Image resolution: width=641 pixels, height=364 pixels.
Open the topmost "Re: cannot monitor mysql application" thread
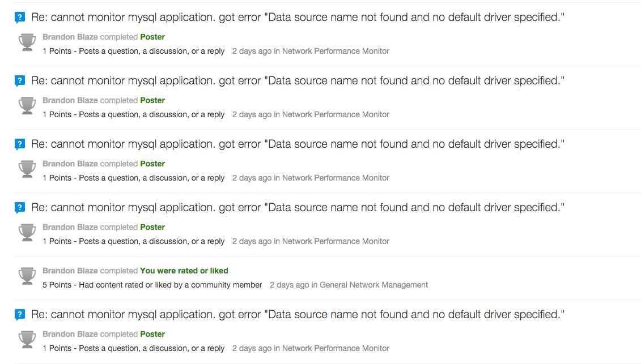(x=298, y=18)
